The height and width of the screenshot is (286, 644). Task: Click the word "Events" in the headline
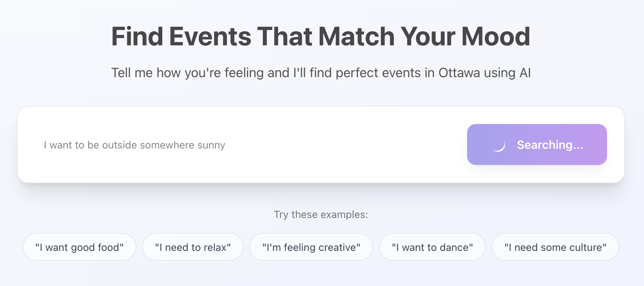(x=210, y=37)
